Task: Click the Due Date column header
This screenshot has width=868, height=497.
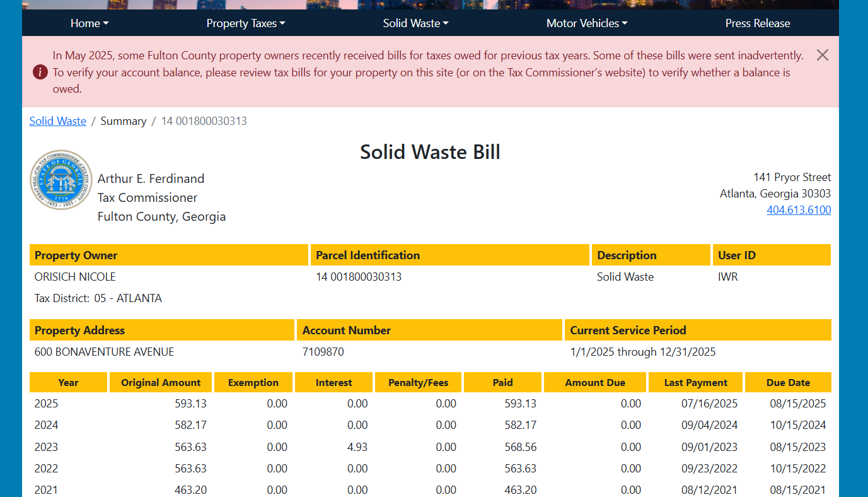Action: (x=787, y=382)
